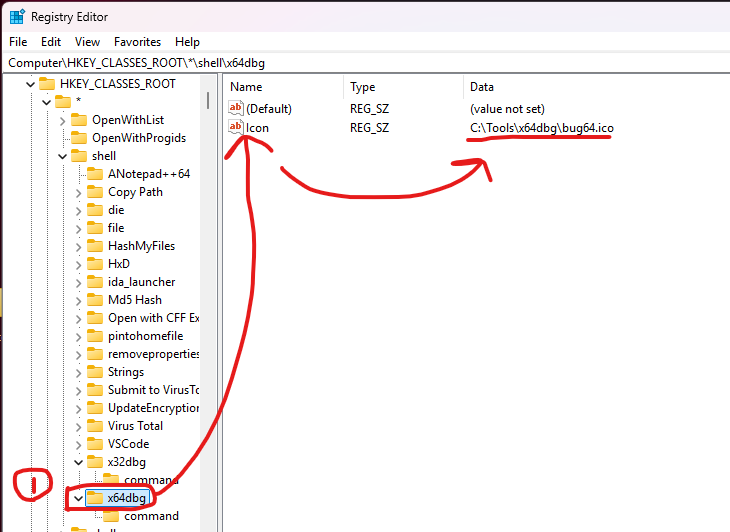Viewport: 730px width, 532px height.
Task: Expand the Copy Path key
Action: [x=78, y=193]
